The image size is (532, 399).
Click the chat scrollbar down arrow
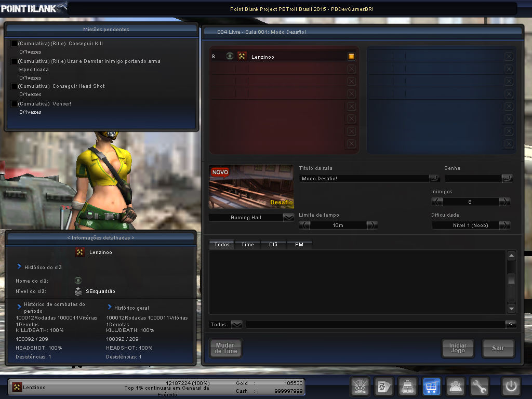tap(511, 309)
